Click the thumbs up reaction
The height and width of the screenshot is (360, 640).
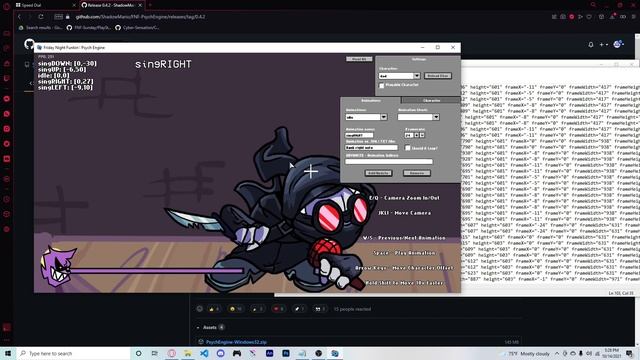click(214, 309)
